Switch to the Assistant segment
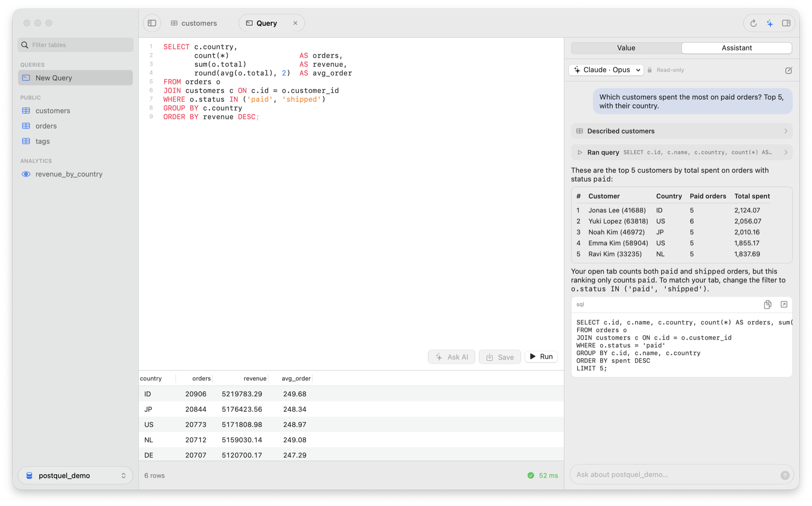 click(736, 48)
